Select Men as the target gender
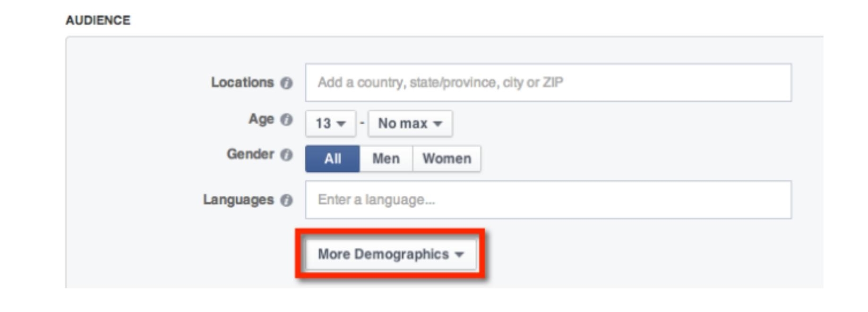Screen dimensions: 868x312 tap(386, 159)
